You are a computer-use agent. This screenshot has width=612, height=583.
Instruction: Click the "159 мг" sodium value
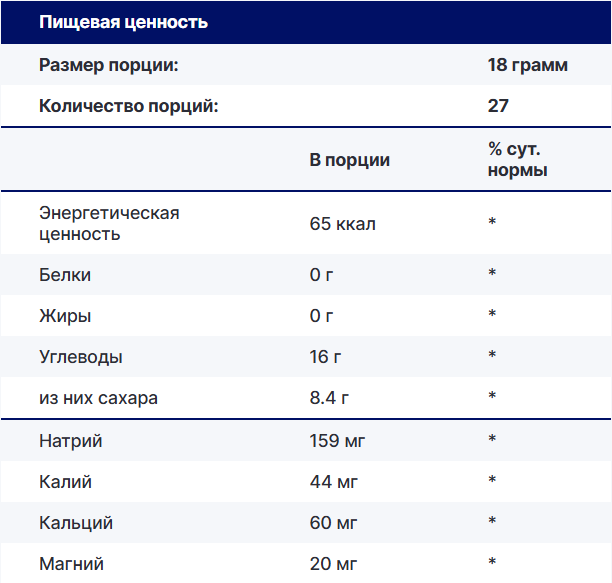coord(336,440)
